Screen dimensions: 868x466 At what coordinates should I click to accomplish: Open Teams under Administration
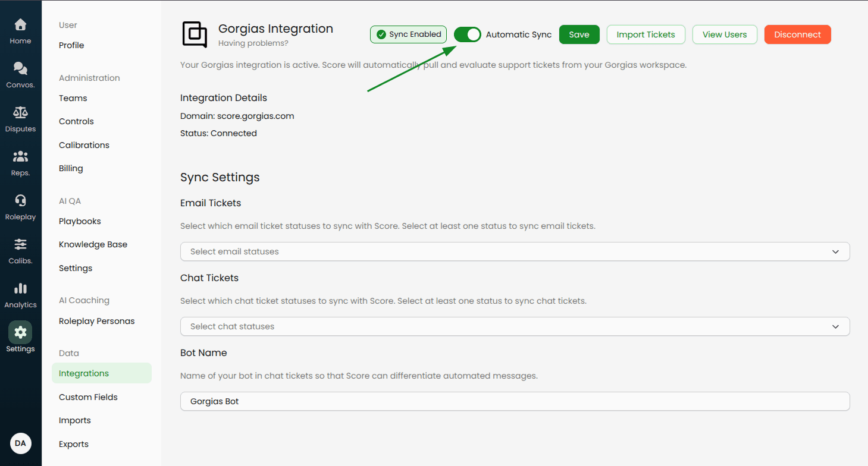point(73,98)
